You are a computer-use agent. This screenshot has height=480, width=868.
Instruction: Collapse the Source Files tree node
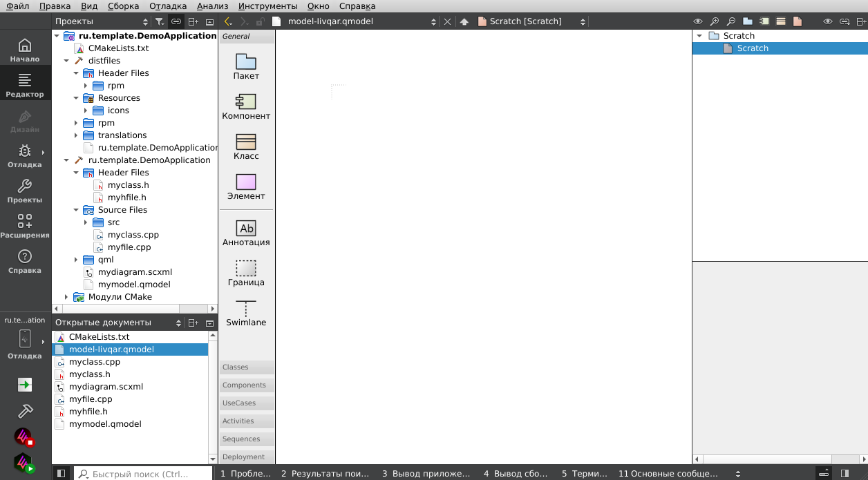click(76, 210)
